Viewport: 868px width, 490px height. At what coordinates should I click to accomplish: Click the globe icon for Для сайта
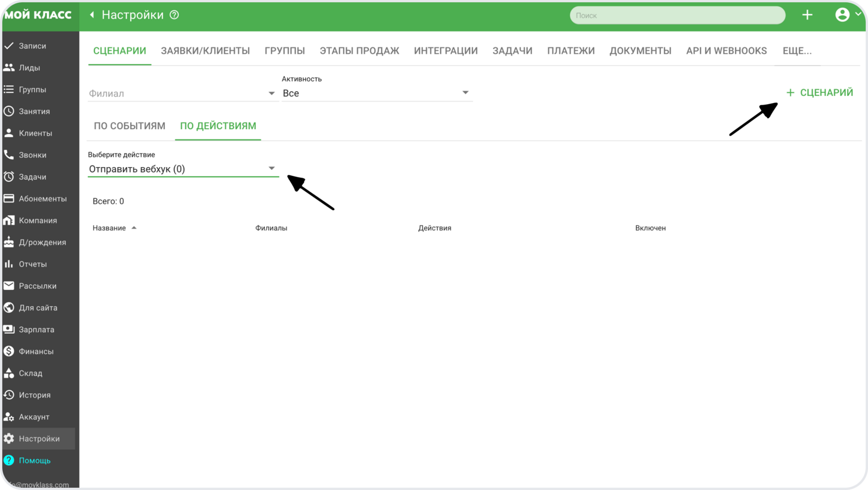(9, 308)
